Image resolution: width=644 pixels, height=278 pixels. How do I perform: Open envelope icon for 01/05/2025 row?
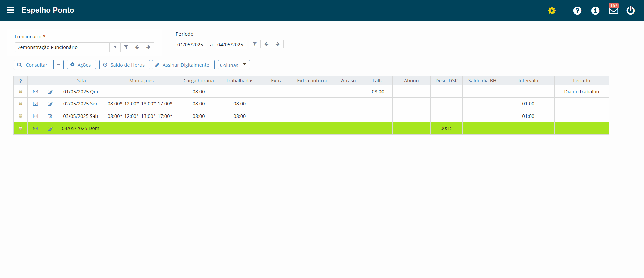point(35,92)
